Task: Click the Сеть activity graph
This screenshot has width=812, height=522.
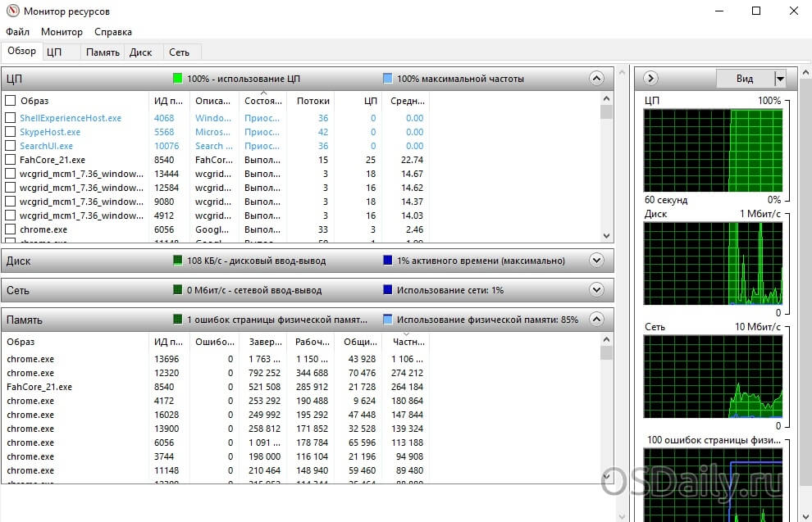Action: point(713,377)
